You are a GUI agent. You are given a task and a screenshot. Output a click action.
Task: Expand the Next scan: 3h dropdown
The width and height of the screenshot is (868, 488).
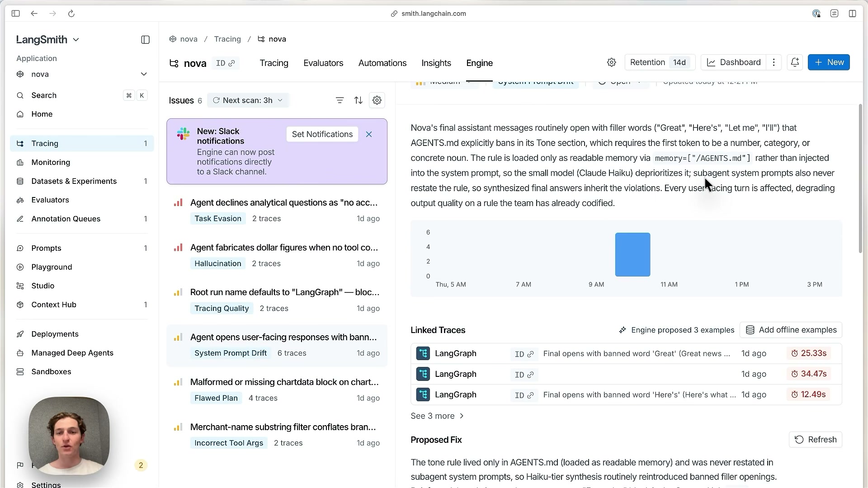(248, 100)
